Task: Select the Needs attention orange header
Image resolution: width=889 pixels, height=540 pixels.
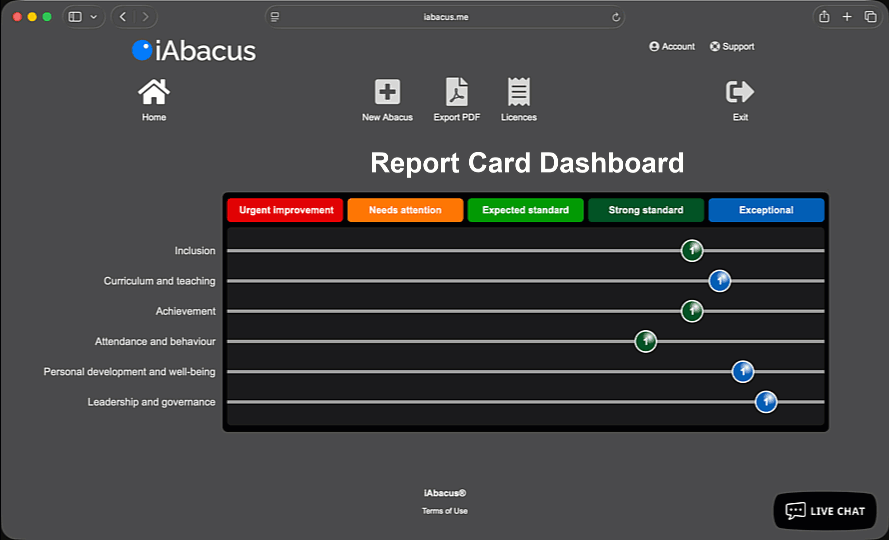Action: pos(405,210)
